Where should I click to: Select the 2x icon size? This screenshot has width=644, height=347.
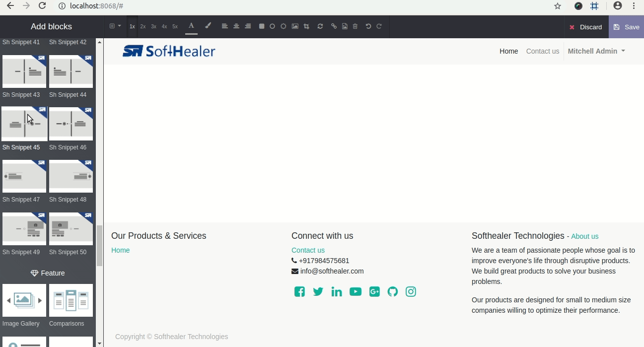coord(143,27)
